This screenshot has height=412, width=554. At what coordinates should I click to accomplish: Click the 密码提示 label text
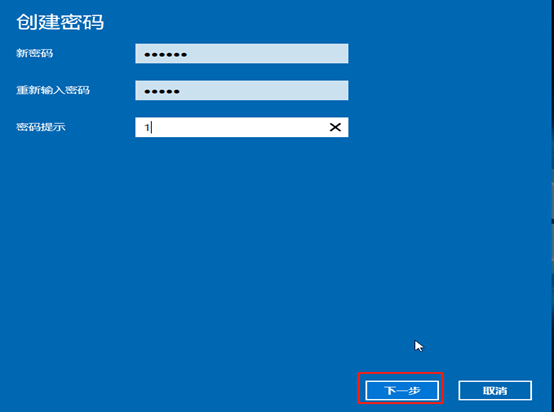pos(41,127)
